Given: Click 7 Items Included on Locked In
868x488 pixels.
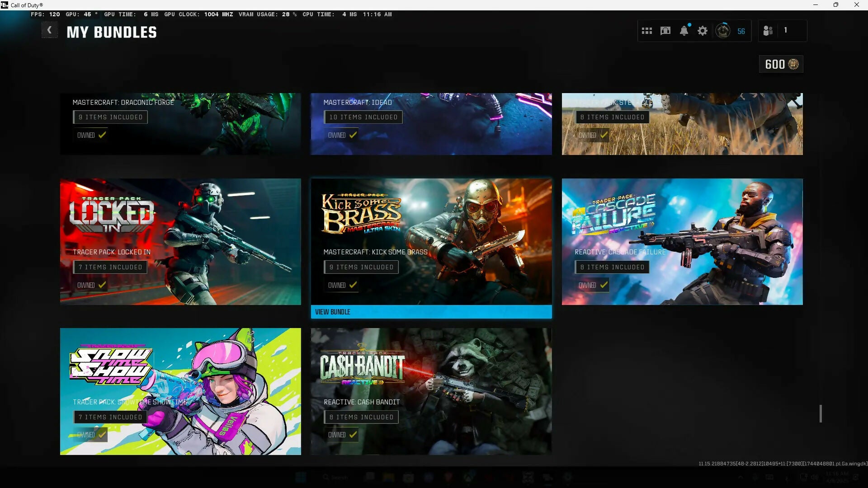Looking at the screenshot, I should point(110,267).
